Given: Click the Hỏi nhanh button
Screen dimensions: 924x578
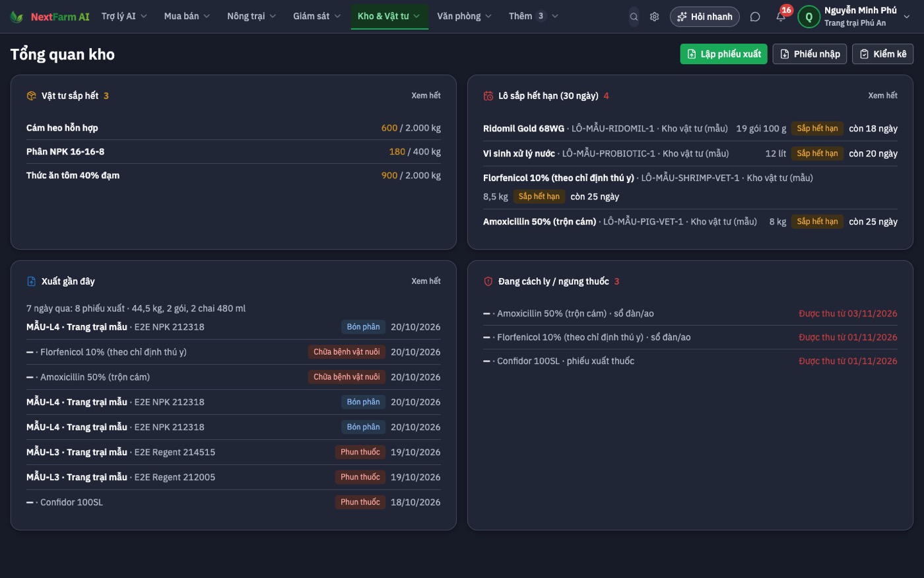Looking at the screenshot, I should 704,17.
